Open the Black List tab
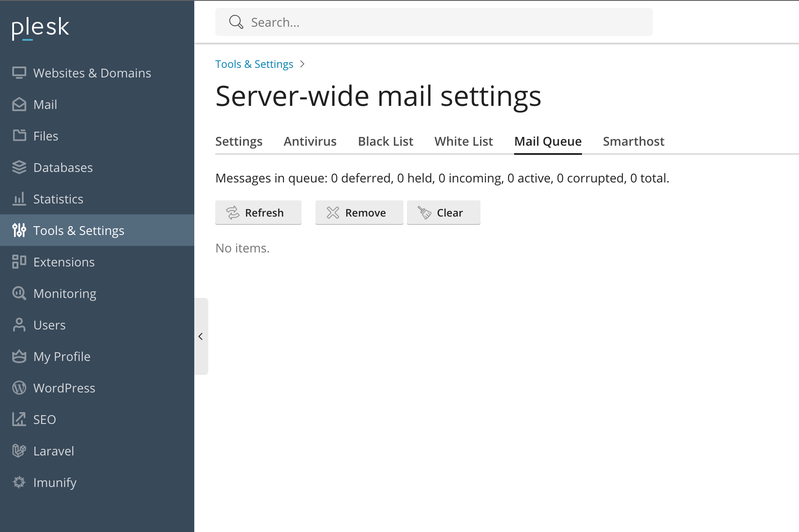 (385, 141)
